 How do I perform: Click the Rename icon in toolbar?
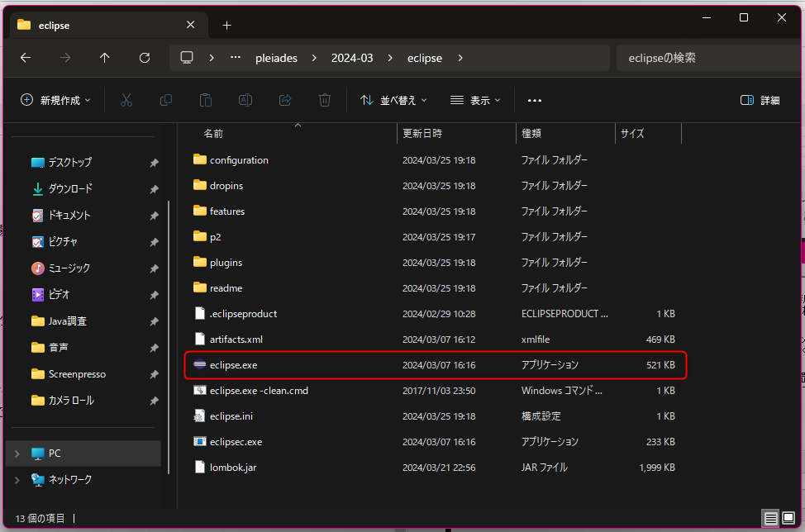point(245,100)
